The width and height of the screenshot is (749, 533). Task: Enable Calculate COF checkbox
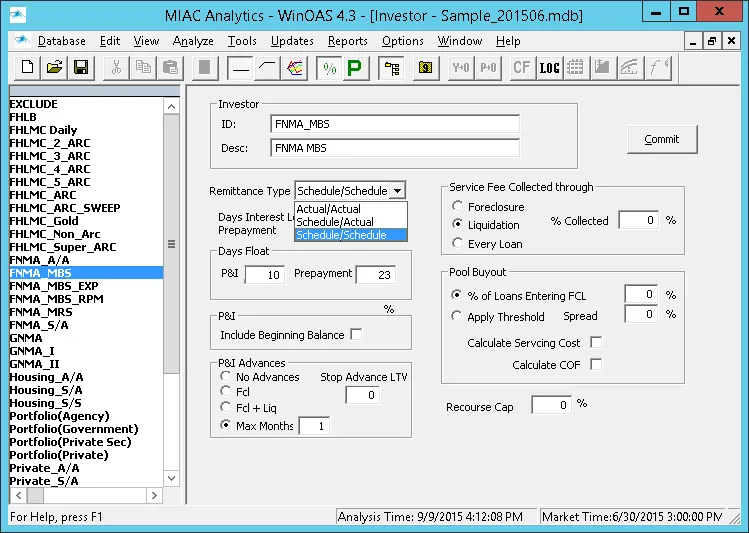tap(596, 364)
